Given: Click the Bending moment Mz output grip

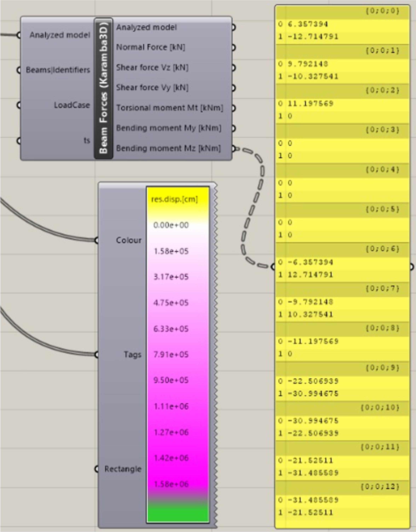Looking at the screenshot, I should pos(233,148).
